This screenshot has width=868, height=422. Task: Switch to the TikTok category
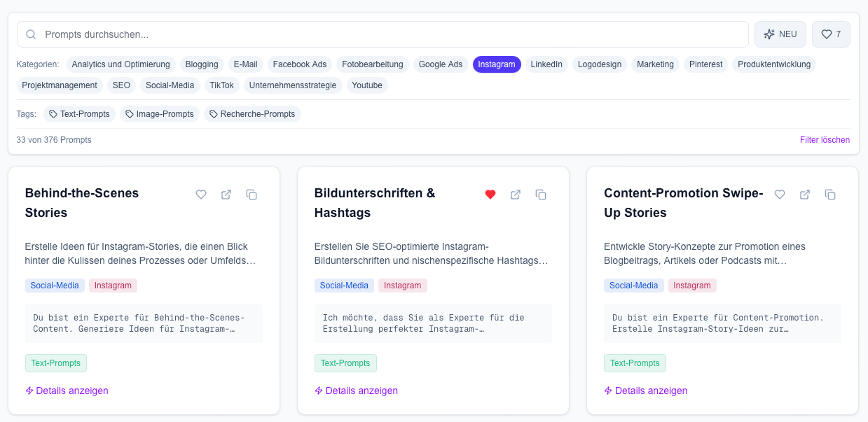click(222, 85)
